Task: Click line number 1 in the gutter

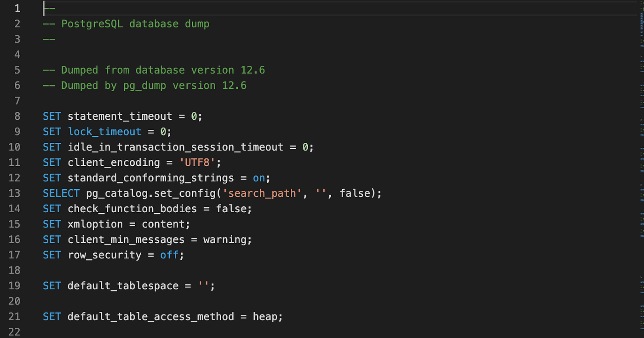Action: [17, 8]
